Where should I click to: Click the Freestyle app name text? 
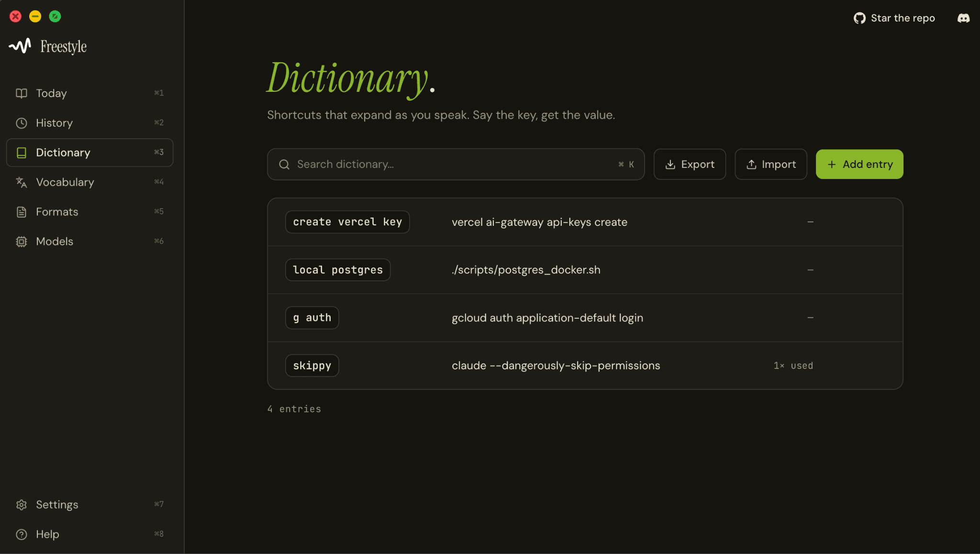[64, 47]
